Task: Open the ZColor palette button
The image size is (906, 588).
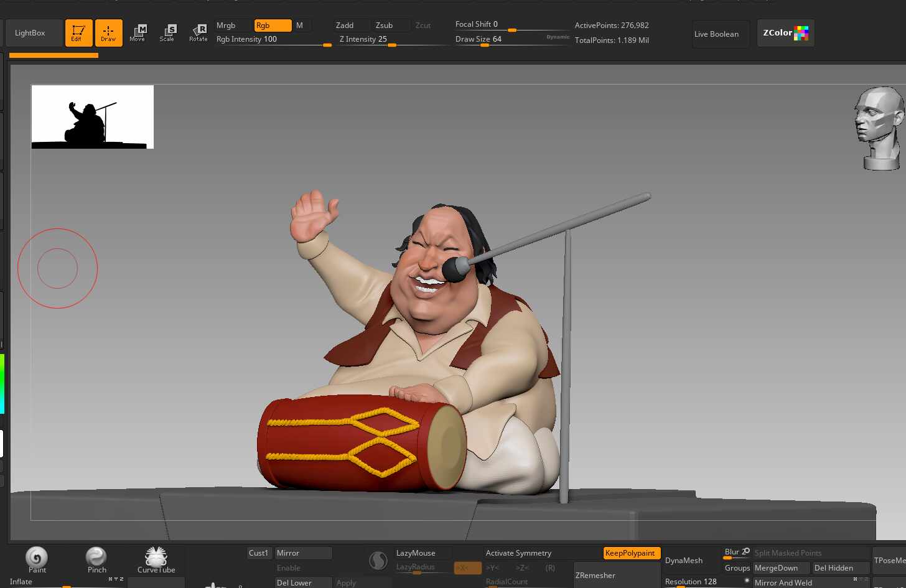Action: 785,33
